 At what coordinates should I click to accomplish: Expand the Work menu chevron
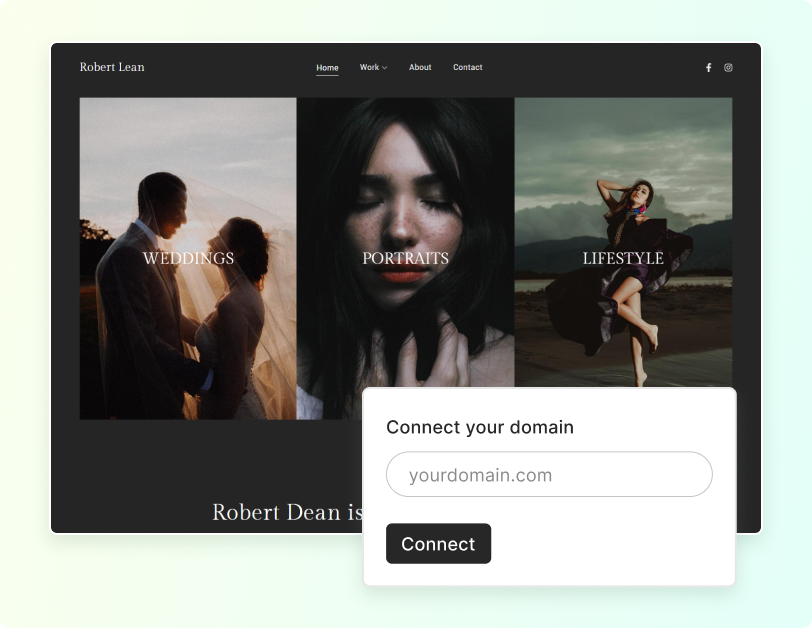coord(385,68)
